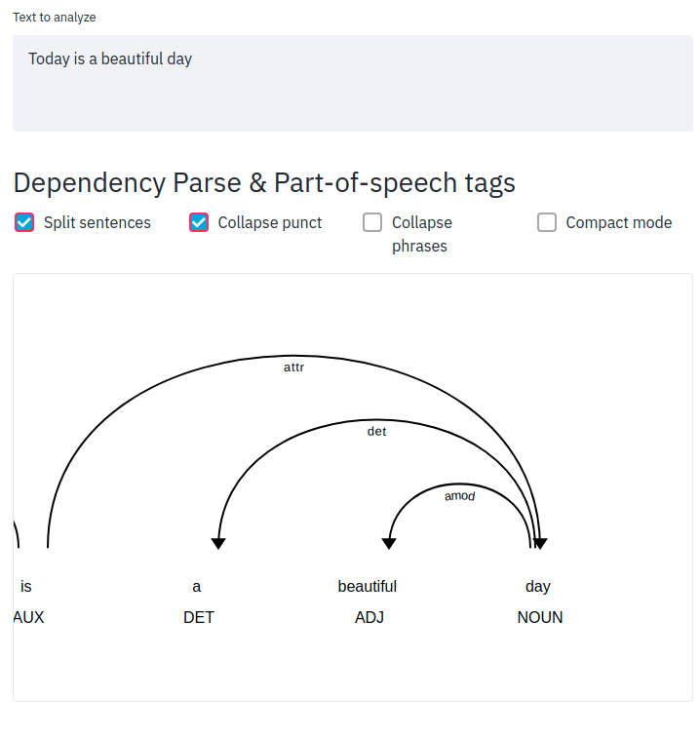The image size is (700, 736).
Task: Click the 'attr' arc label
Action: point(293,368)
